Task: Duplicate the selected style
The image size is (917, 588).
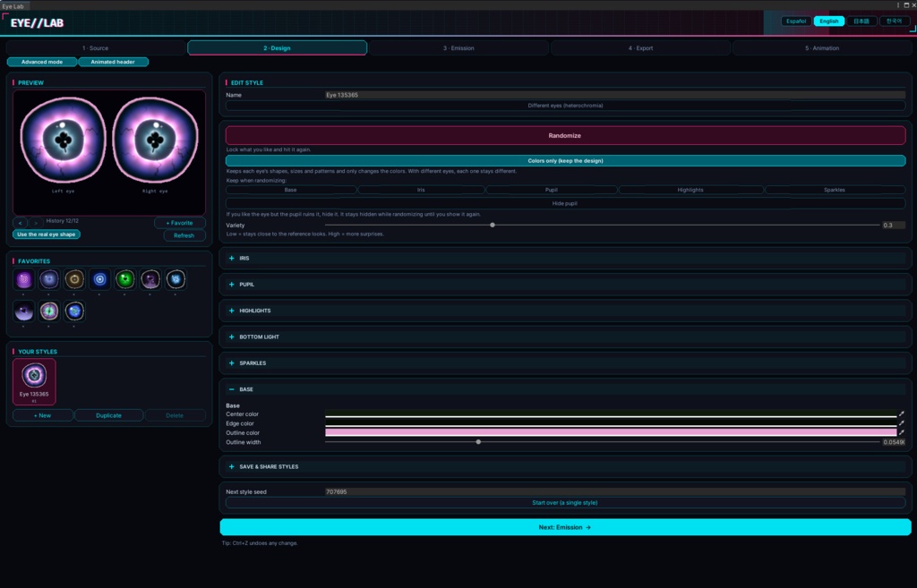Action: click(108, 415)
